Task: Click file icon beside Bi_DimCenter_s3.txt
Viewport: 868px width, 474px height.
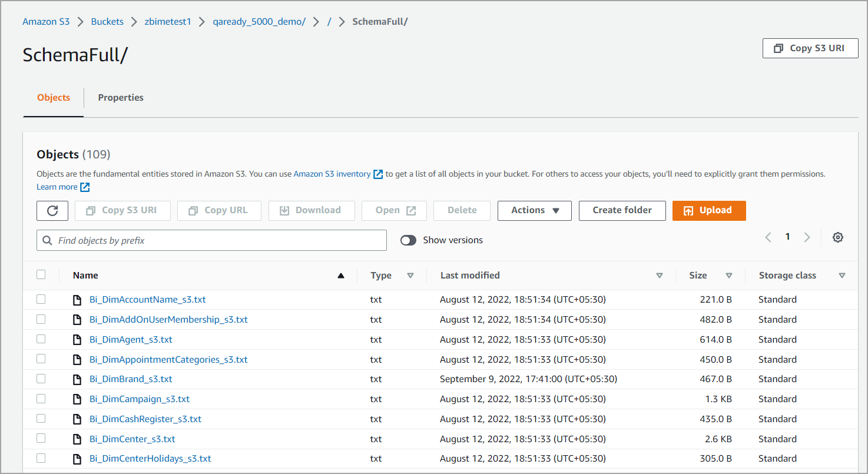Action: click(x=77, y=439)
